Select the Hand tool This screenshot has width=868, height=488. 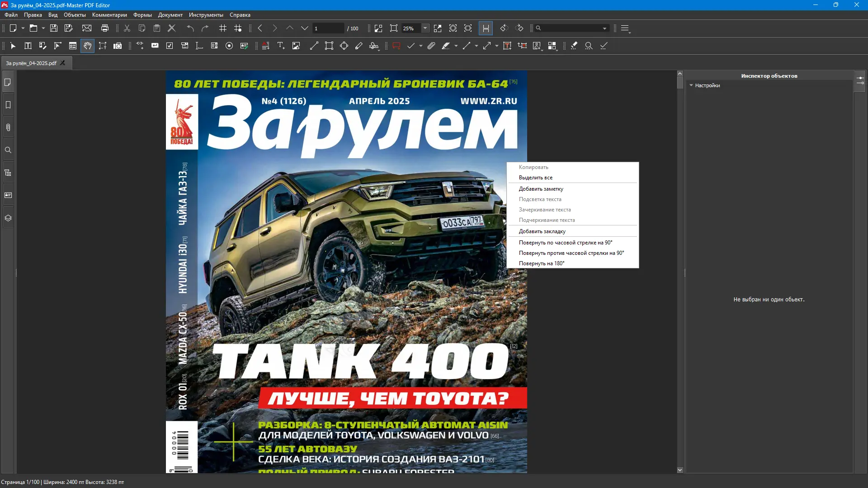87,46
